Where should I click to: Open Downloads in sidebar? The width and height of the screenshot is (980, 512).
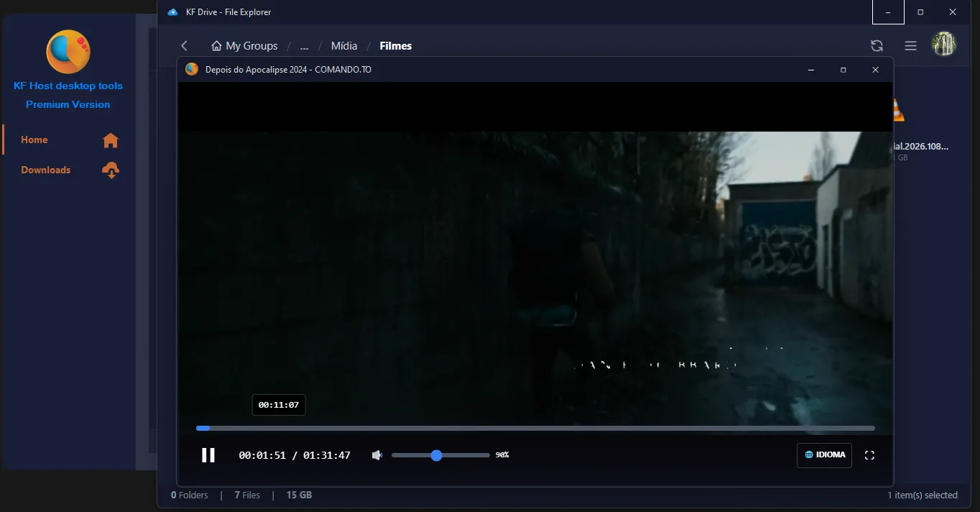46,170
